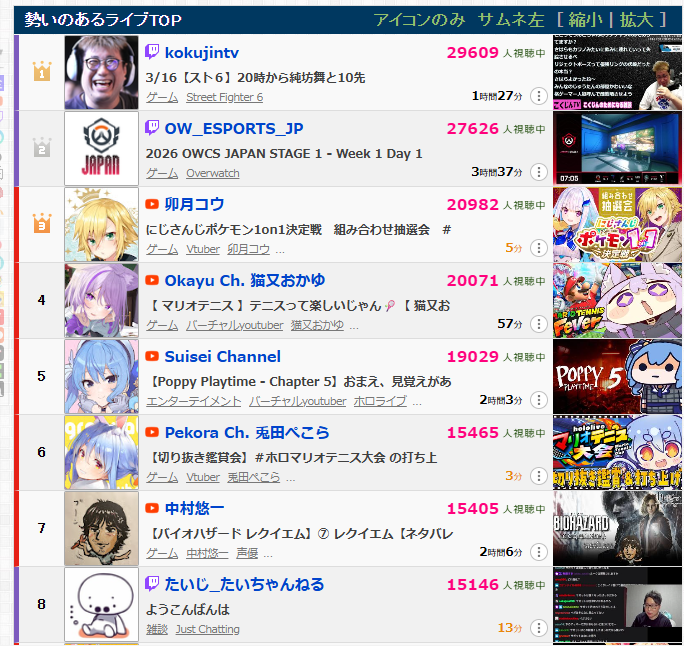Open the kokujintv stream preview thumbnail
Screen dimensions: 684x646
617,72
